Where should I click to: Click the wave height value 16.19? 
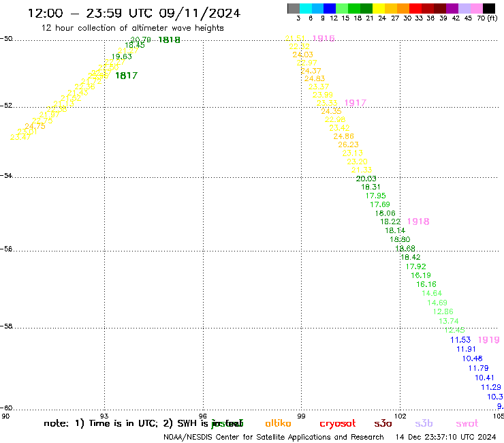coord(421,275)
